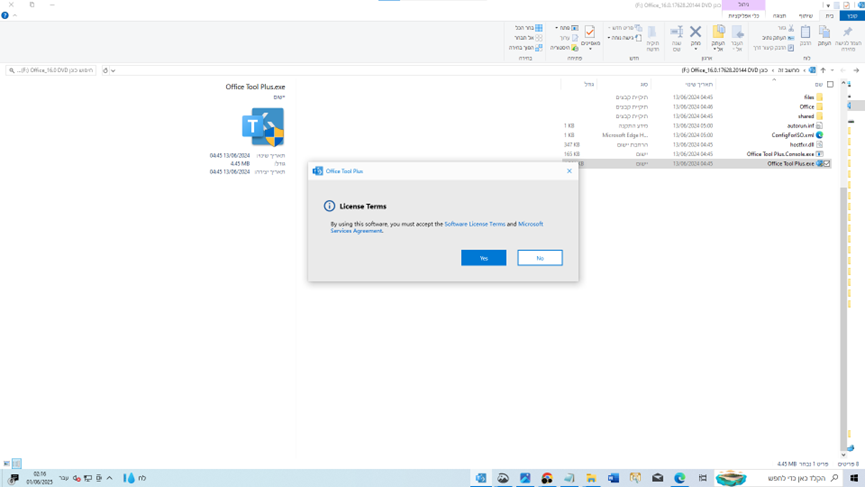Toggle the checkbox on the Office Tool Plus.exe row
The image size is (865, 487).
pos(827,164)
